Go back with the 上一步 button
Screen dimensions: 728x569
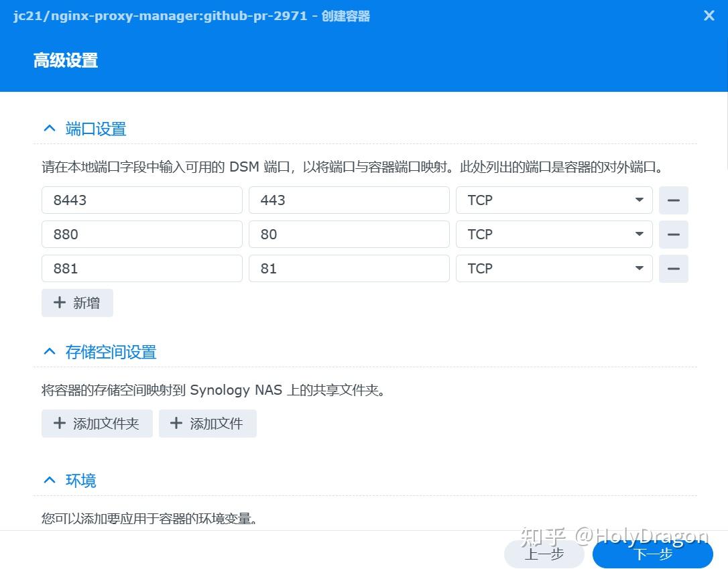544,554
